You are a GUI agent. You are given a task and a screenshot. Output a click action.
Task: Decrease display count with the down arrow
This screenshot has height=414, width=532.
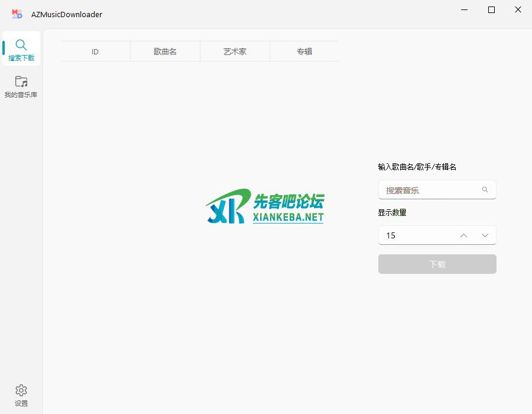pos(485,235)
